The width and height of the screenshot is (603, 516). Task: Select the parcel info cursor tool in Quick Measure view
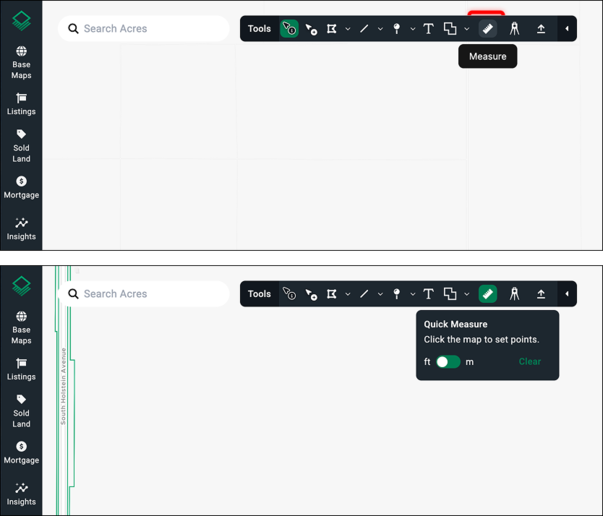coord(289,294)
